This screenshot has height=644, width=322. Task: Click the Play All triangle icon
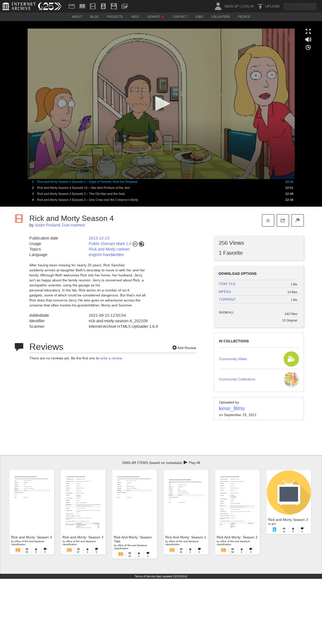pyautogui.click(x=186, y=462)
